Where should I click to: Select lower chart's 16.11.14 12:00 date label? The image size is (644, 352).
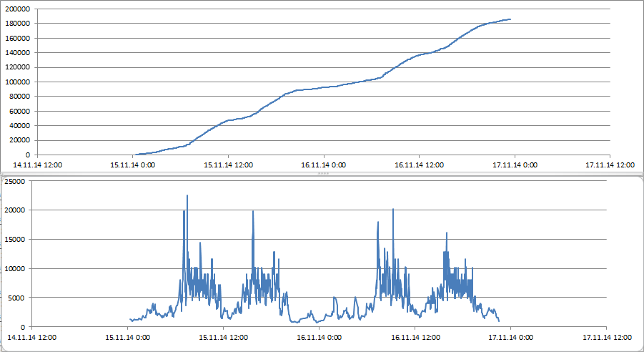[415, 336]
